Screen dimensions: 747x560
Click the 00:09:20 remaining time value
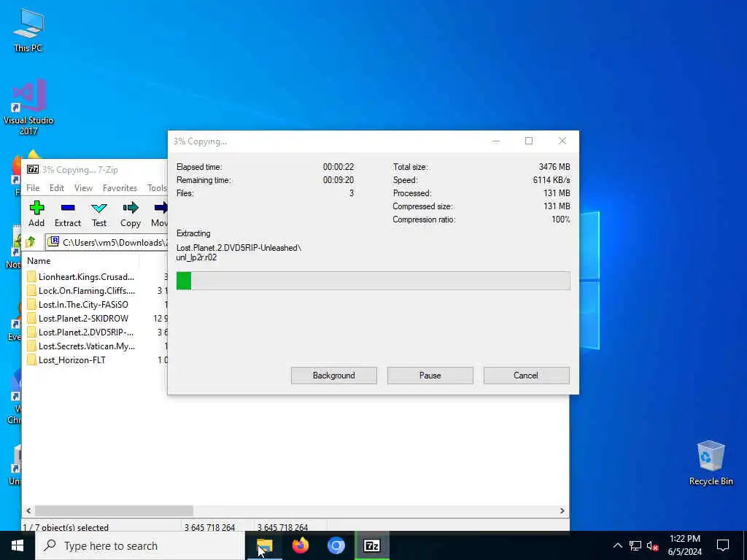pyautogui.click(x=338, y=180)
